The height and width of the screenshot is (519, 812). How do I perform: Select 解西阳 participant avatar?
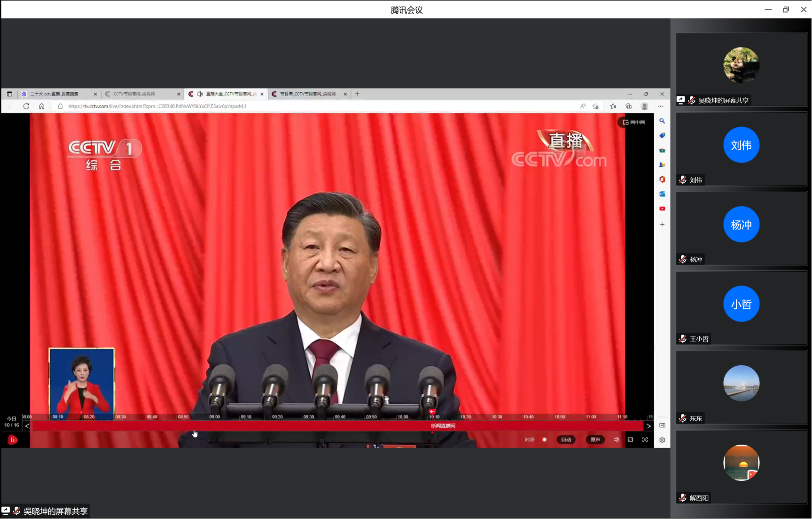tap(742, 463)
